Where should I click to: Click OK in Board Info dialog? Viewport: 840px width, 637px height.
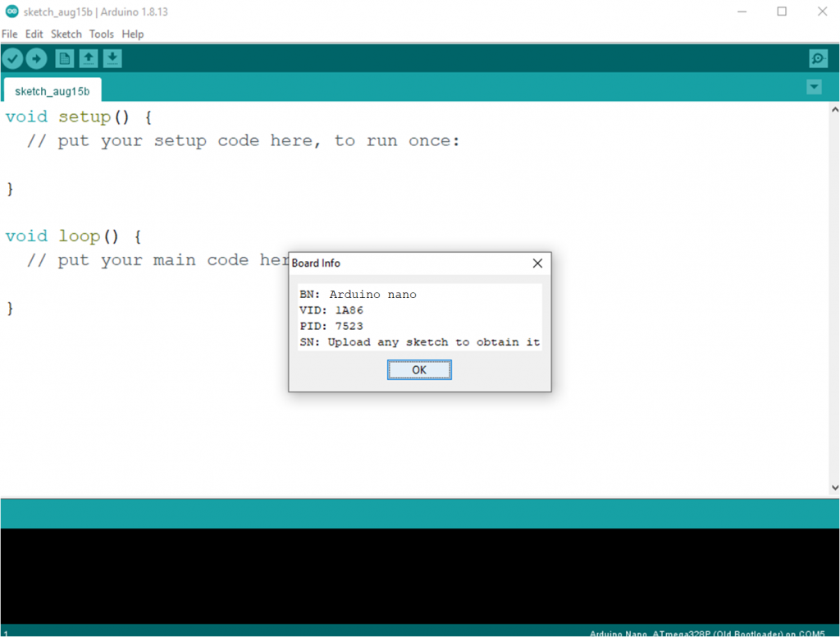click(419, 369)
